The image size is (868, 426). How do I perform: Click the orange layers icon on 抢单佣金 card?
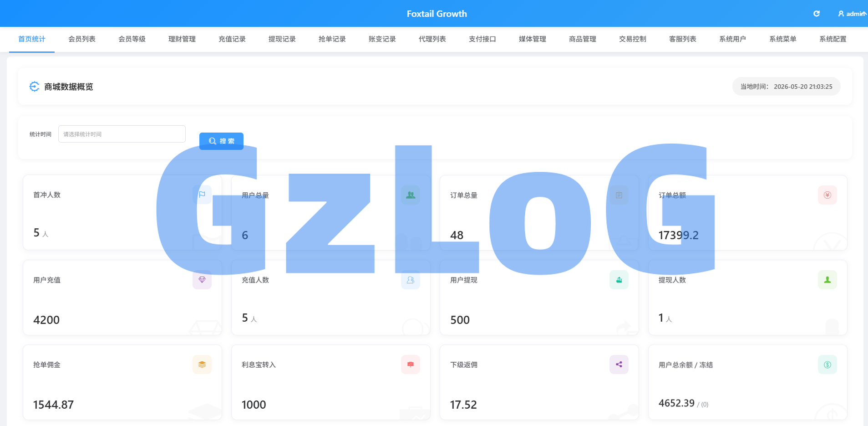pos(202,364)
